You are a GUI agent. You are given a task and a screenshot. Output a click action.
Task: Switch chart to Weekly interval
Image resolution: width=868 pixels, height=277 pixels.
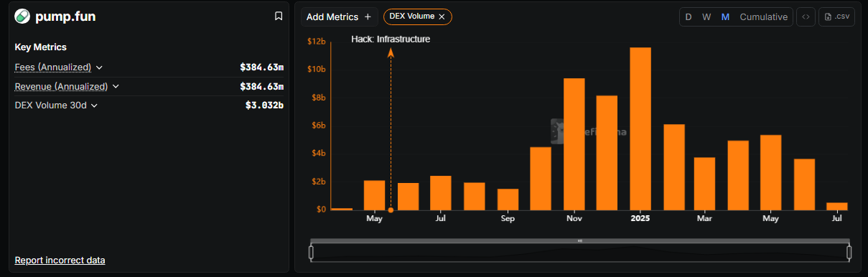706,17
